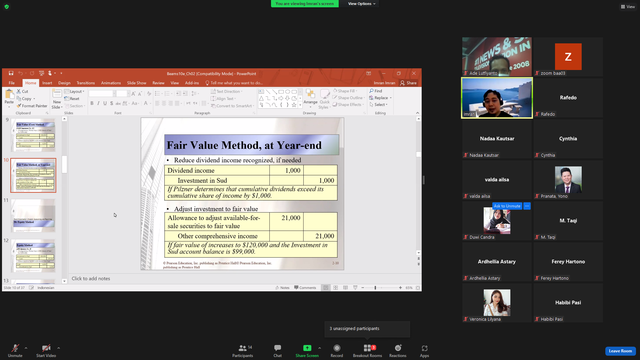
Task: Toggle Normal view in the status bar
Action: pos(326,288)
